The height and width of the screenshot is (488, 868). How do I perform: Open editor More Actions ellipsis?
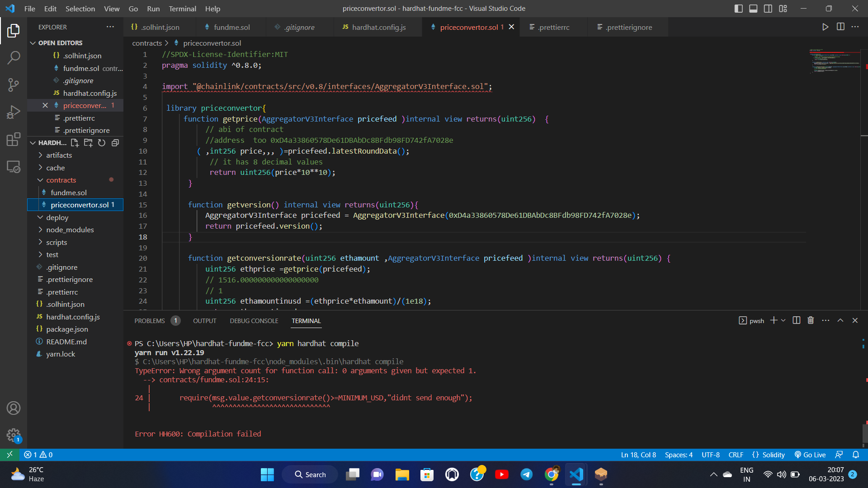click(855, 27)
